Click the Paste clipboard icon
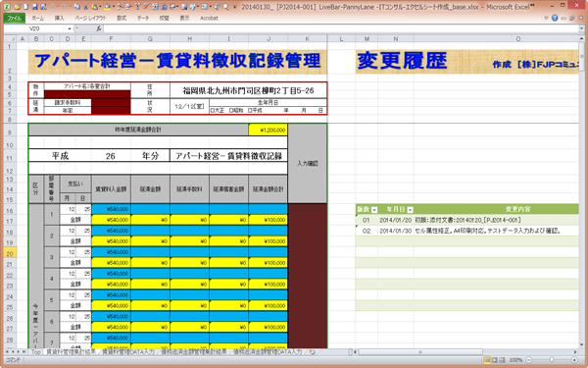The image size is (588, 368). pyautogui.click(x=94, y=7)
